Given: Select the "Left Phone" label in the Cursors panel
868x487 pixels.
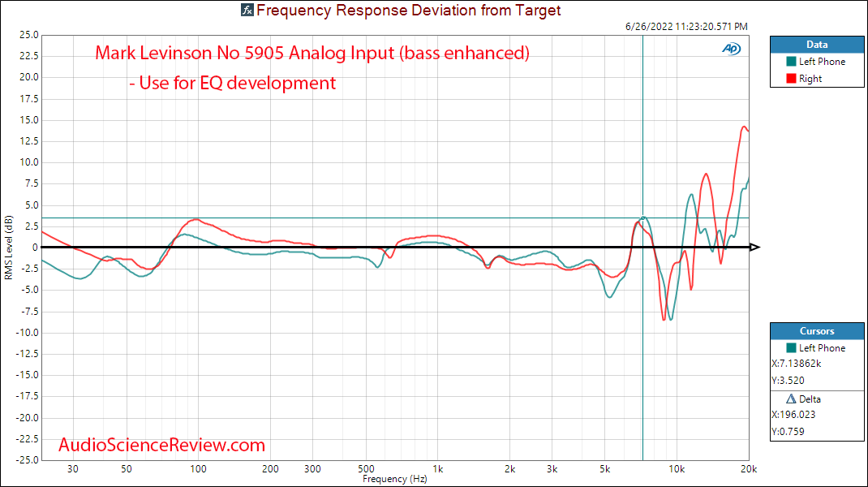Looking at the screenshot, I should [x=822, y=348].
